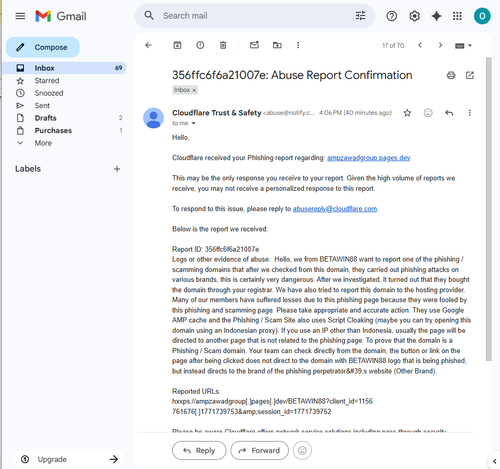Open the Support help icon

[x=392, y=16]
